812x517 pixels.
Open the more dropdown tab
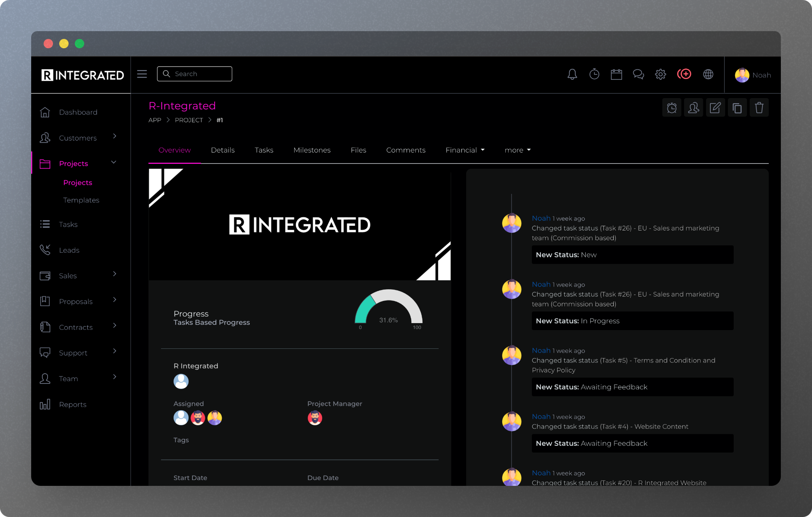[x=517, y=150]
